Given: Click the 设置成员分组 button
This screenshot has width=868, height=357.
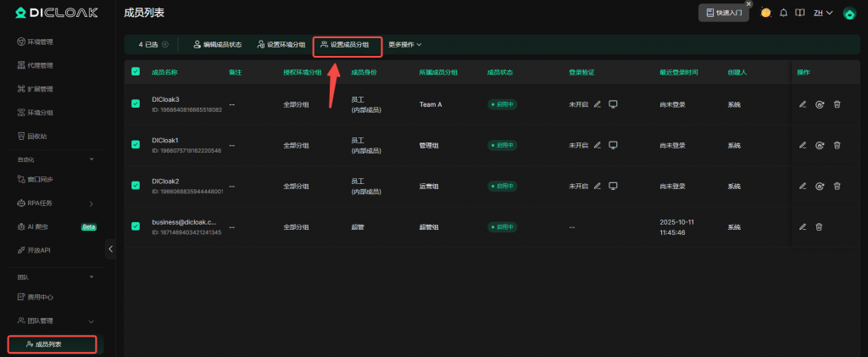Looking at the screenshot, I should click(348, 44).
